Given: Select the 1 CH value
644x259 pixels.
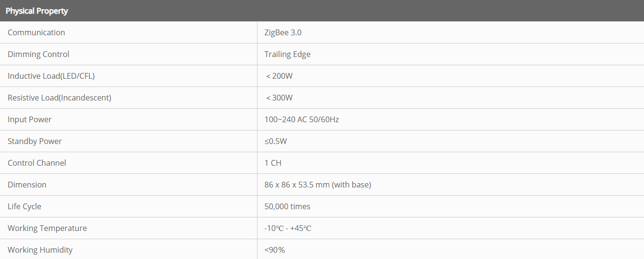Looking at the screenshot, I should point(273,163).
